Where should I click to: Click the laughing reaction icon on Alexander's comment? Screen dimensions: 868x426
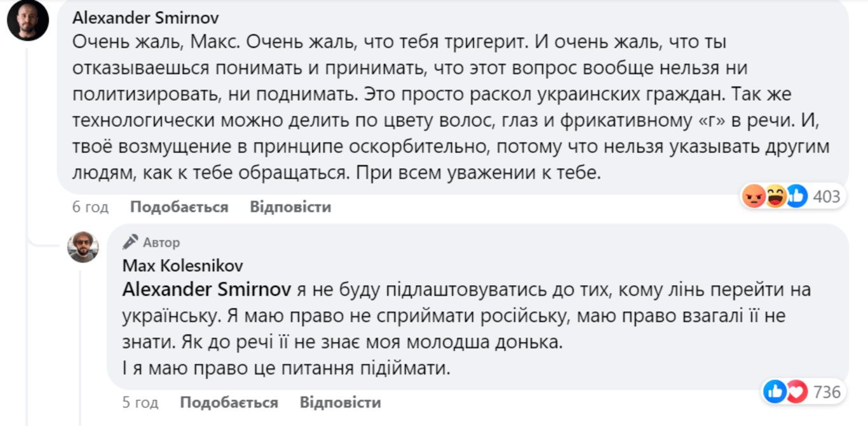775,197
